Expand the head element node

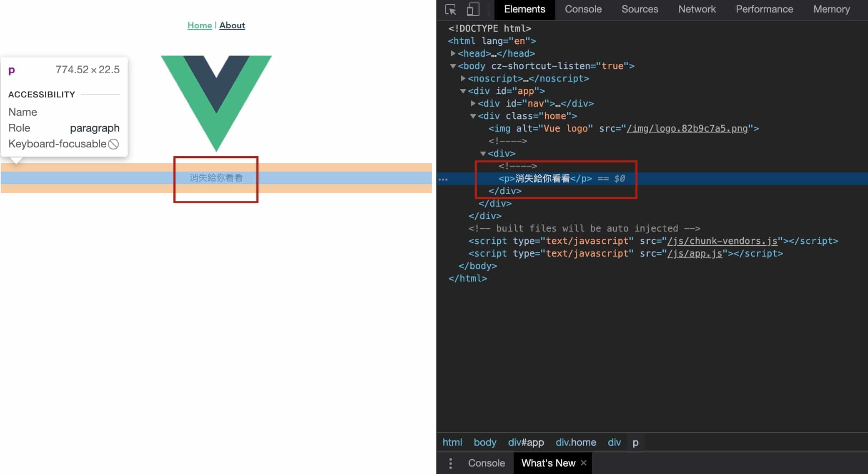coord(453,53)
